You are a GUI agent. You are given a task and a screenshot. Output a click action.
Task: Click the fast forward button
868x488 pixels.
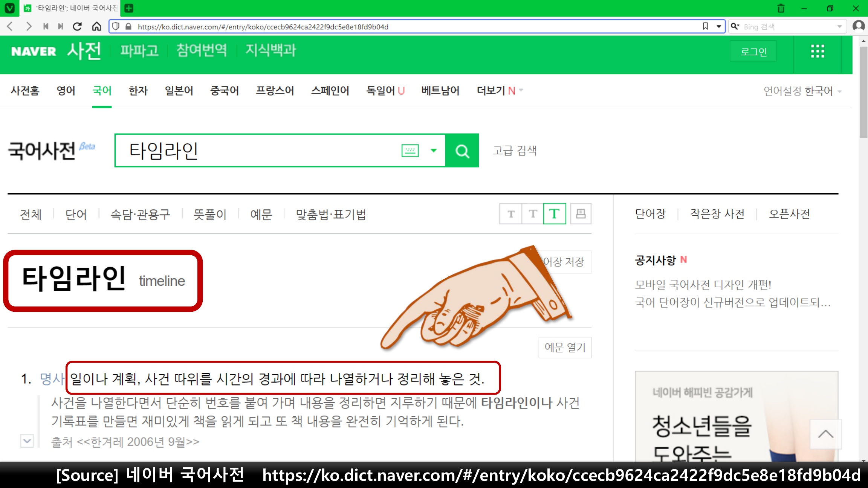point(60,26)
